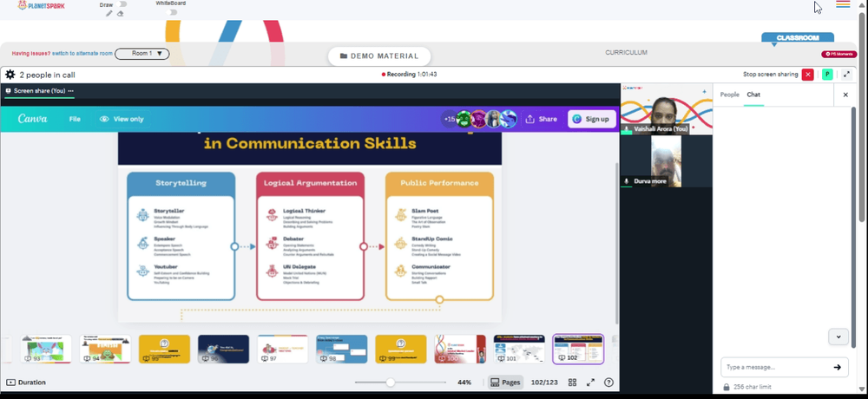This screenshot has height=399, width=868.
Task: Click switch to alternate room link
Action: point(82,54)
